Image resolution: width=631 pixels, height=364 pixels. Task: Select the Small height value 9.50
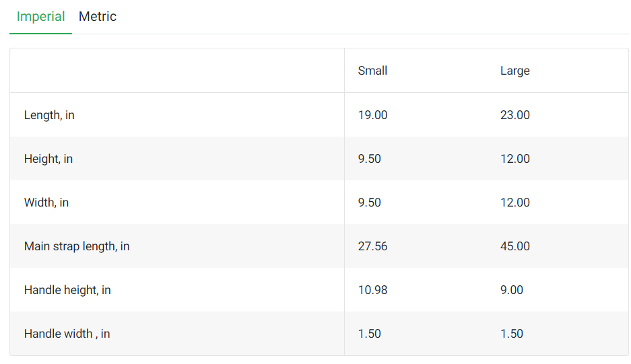tap(369, 159)
